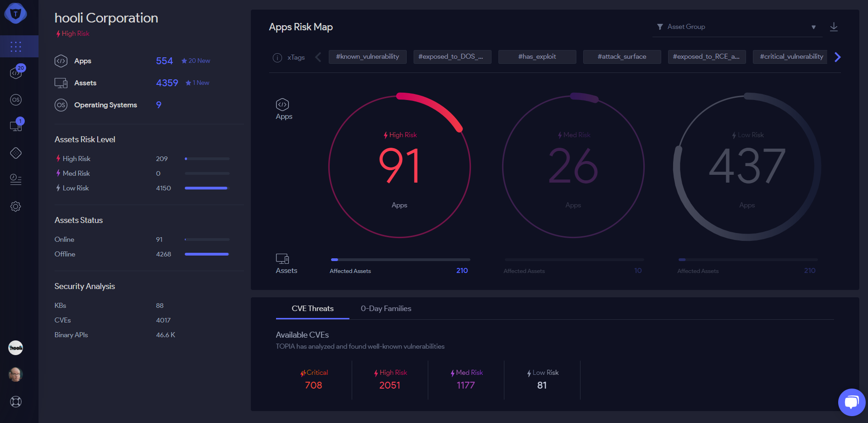The image size is (868, 423).
Task: Open Apps sidebar icon with 20 badge
Action: 16,72
